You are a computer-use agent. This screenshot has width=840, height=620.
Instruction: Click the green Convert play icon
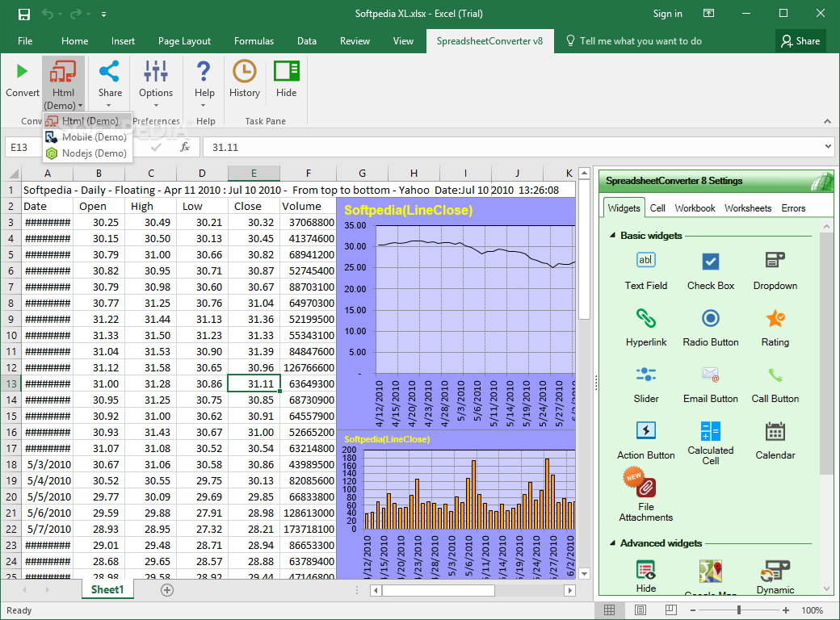coord(22,71)
